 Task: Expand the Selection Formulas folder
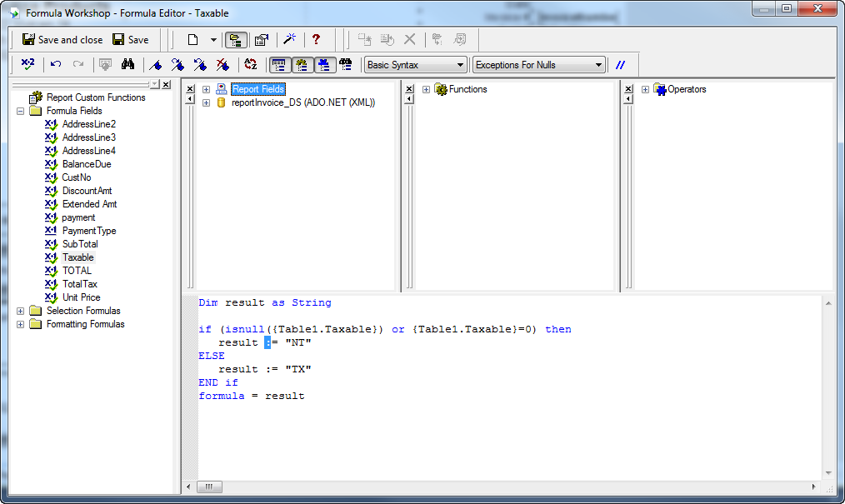(21, 312)
